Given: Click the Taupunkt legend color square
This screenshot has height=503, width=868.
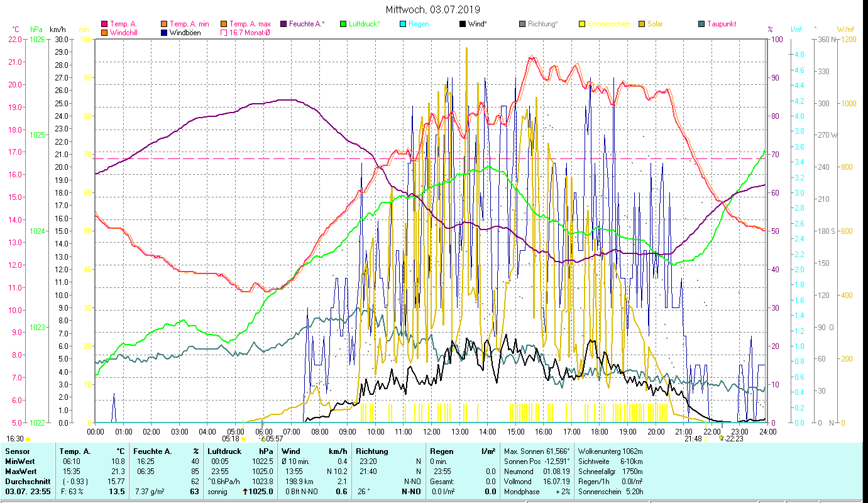Looking at the screenshot, I should 701,25.
